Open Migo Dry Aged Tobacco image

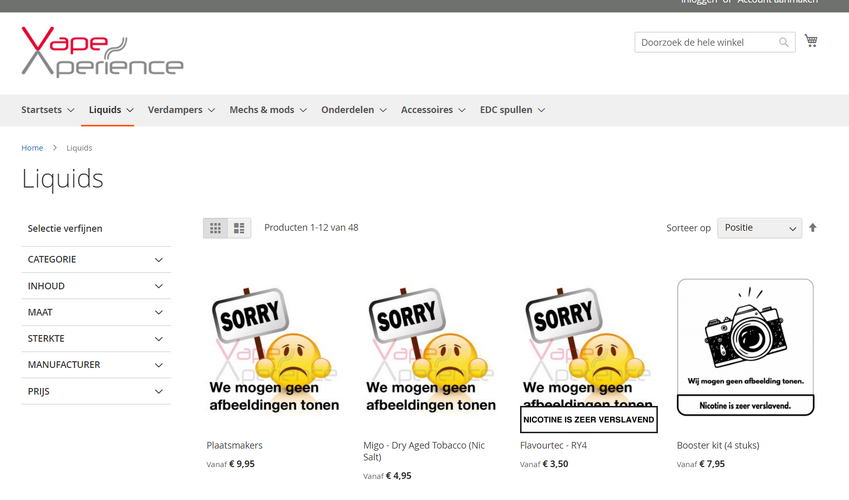[431, 350]
